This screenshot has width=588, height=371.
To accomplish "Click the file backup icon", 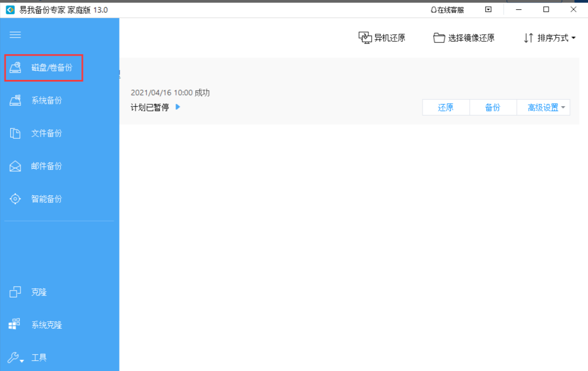I will coord(16,134).
